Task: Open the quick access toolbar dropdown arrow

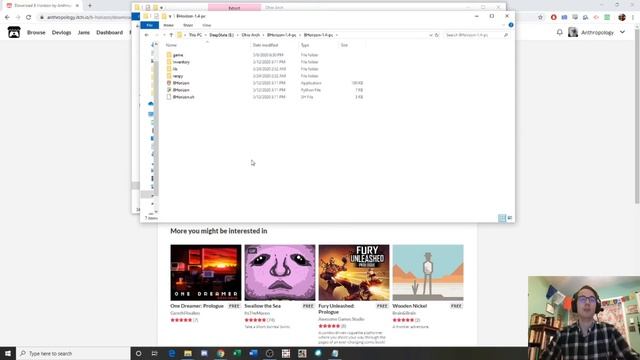Action: [x=170, y=16]
